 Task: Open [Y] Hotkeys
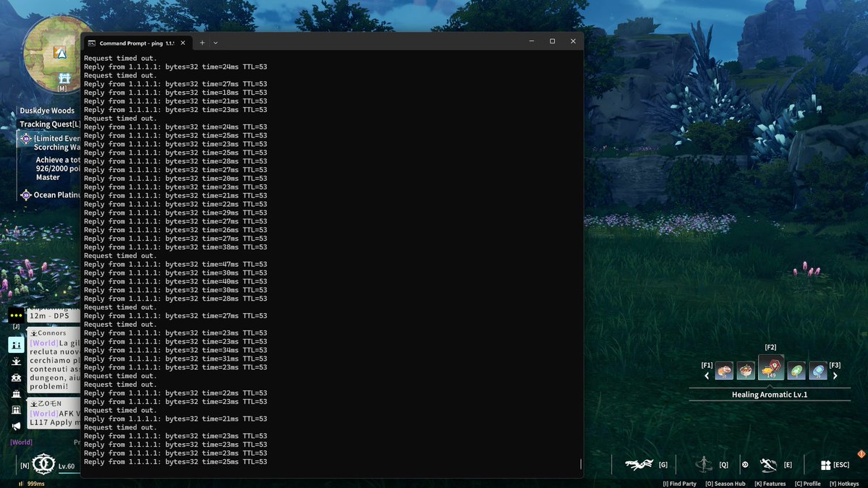(844, 484)
